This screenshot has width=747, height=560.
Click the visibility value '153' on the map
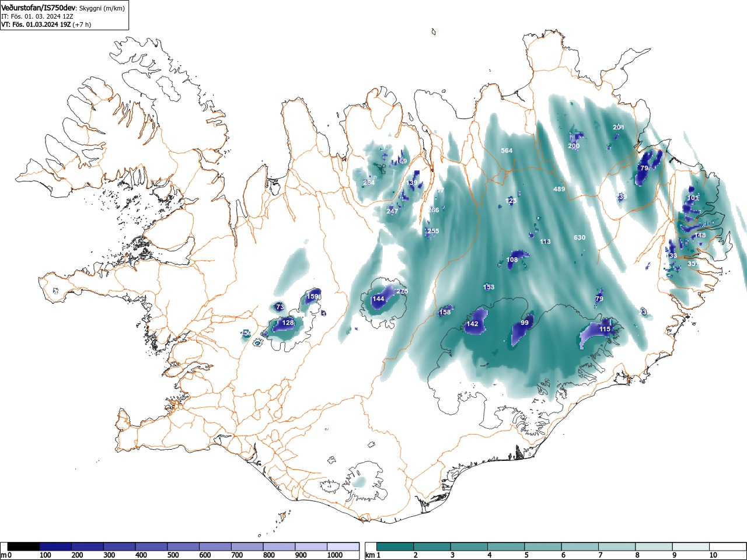tap(489, 287)
